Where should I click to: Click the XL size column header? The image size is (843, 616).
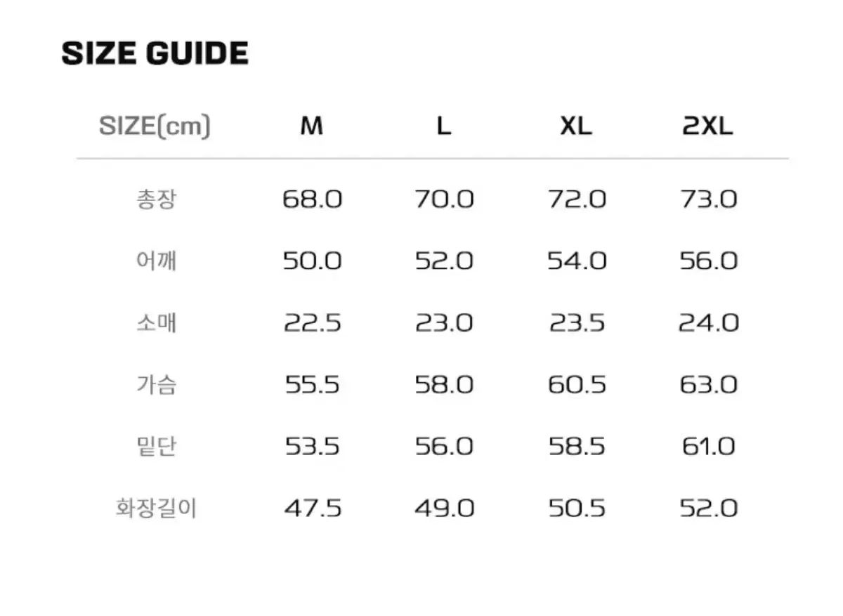576,126
